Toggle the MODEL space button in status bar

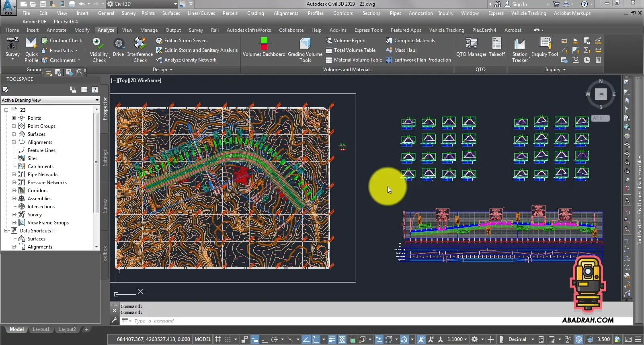pyautogui.click(x=203, y=339)
